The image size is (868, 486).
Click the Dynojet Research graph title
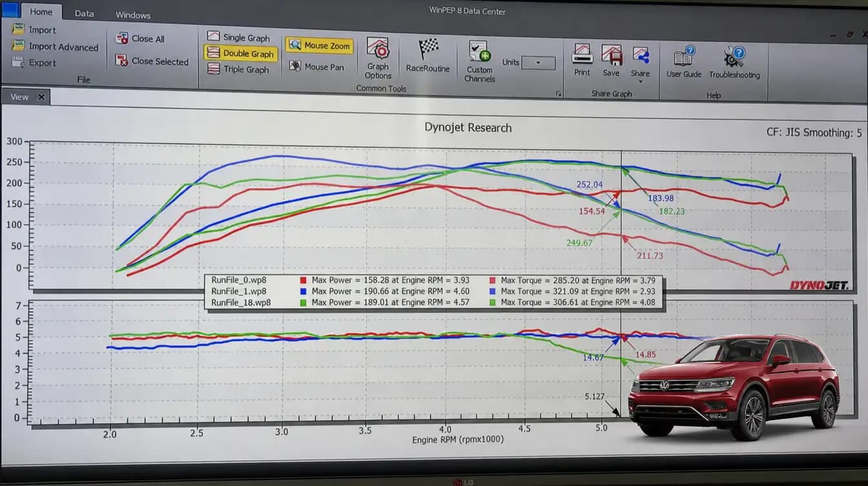[468, 127]
